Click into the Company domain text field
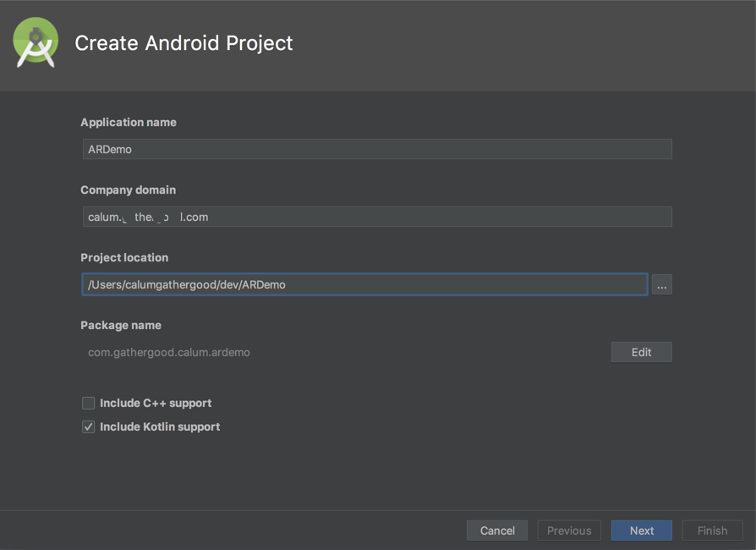The image size is (756, 550). 376,217
